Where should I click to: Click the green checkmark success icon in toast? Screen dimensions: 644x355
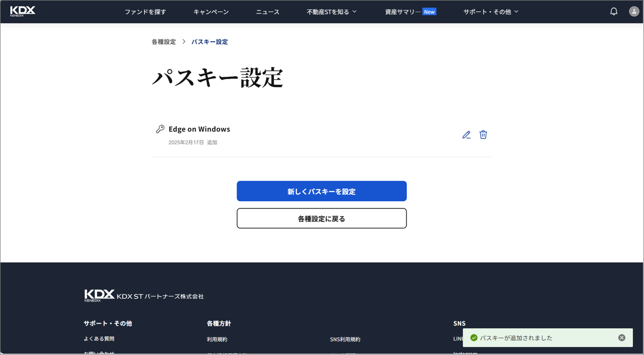[473, 338]
